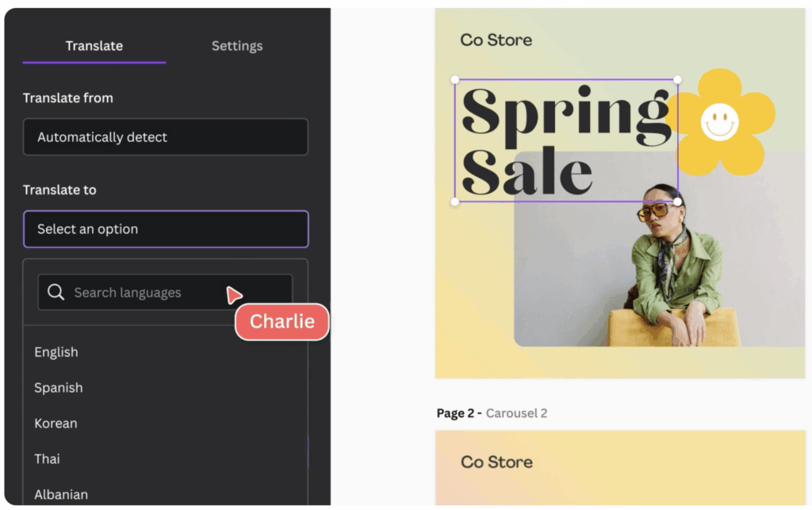Choose Spanish from the language list
Screen dimensions: 812x510
point(59,387)
